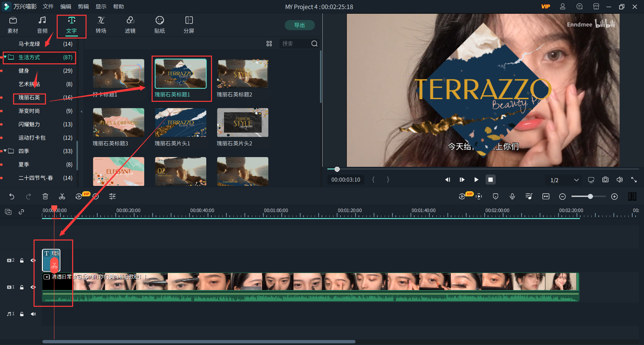Viewport: 644px width, 345px height.
Task: Open the 贴纸 stickers panel
Action: (159, 25)
